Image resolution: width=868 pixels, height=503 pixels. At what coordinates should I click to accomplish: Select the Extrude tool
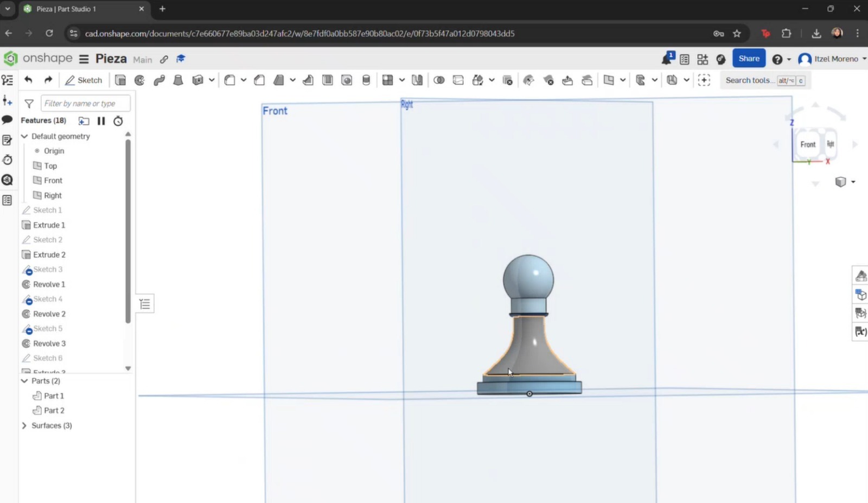click(120, 80)
